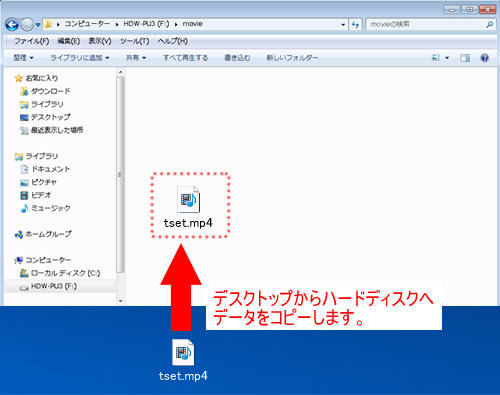Image resolution: width=500 pixels, height=395 pixels.
Task: Click the blue help question mark icon
Action: [x=484, y=58]
